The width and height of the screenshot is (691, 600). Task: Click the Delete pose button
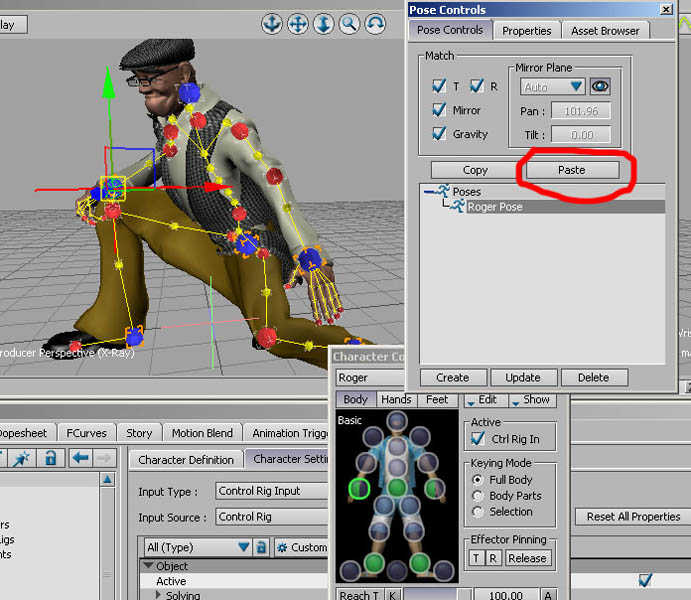[594, 378]
